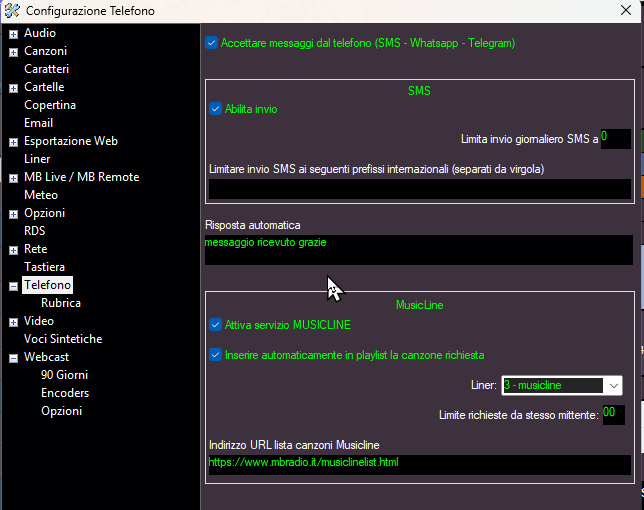Click the Musicline URL address field
Screen dimensions: 644x510
click(x=418, y=465)
